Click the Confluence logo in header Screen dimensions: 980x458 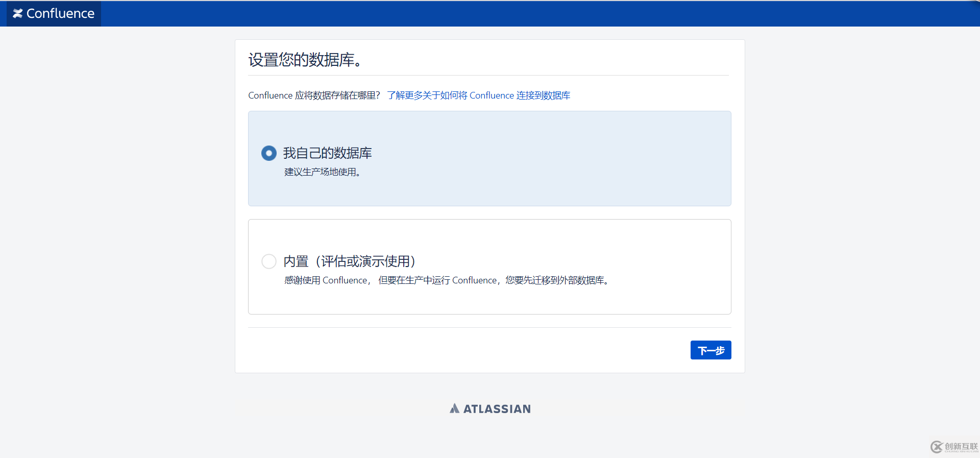tap(54, 14)
